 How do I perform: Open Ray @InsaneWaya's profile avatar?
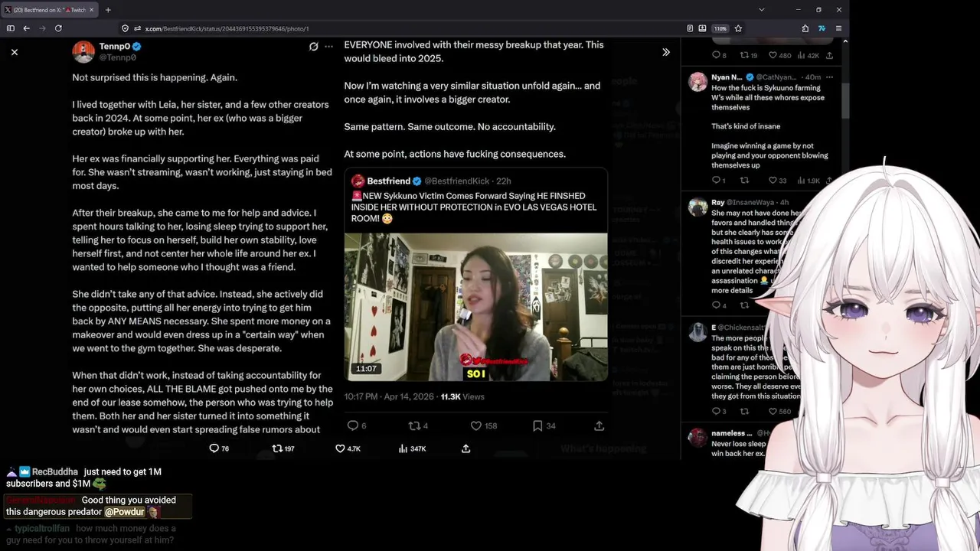click(x=697, y=207)
